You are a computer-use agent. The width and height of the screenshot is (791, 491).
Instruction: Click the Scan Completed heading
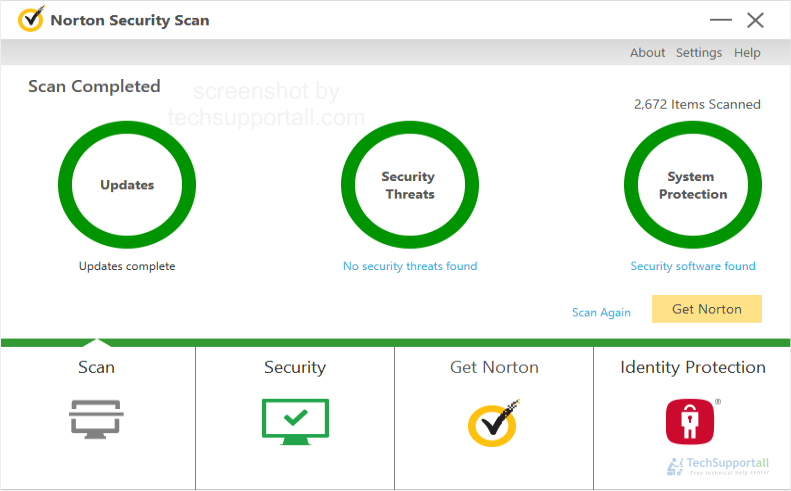click(x=94, y=86)
